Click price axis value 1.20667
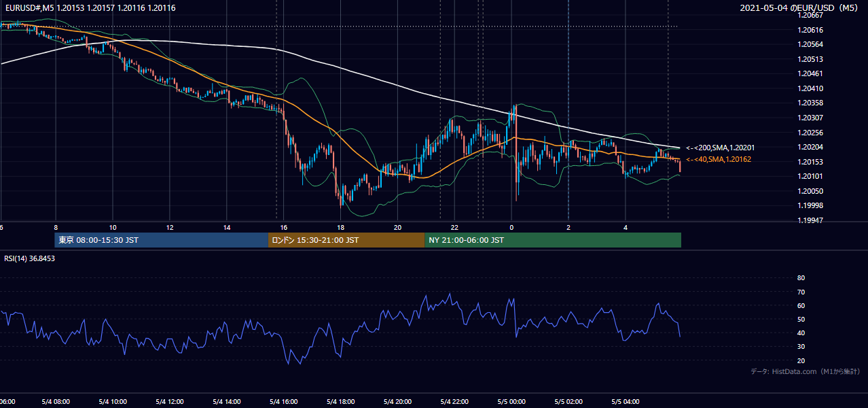 pos(812,15)
